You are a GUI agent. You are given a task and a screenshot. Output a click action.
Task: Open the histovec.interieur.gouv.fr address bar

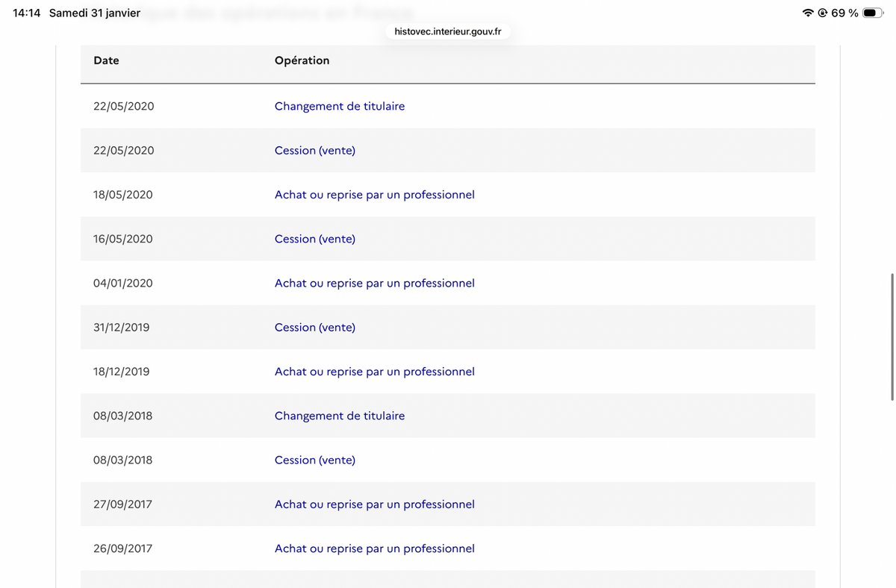tap(448, 31)
